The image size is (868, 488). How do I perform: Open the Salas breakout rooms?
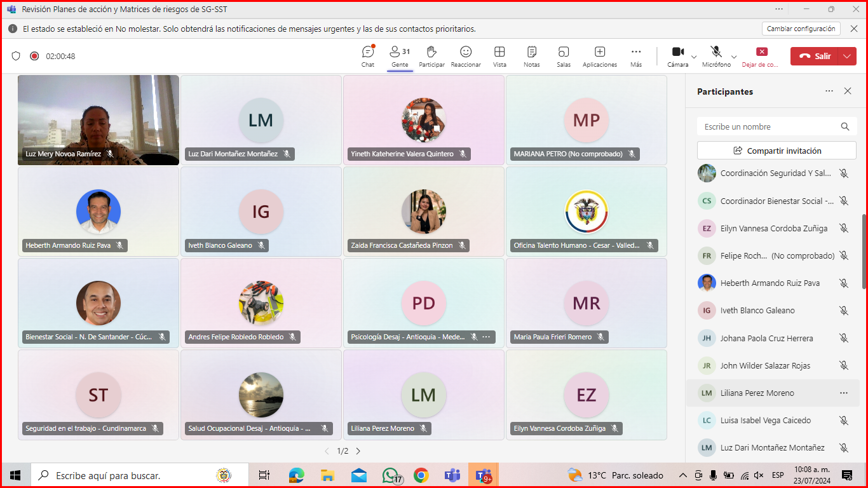point(564,56)
